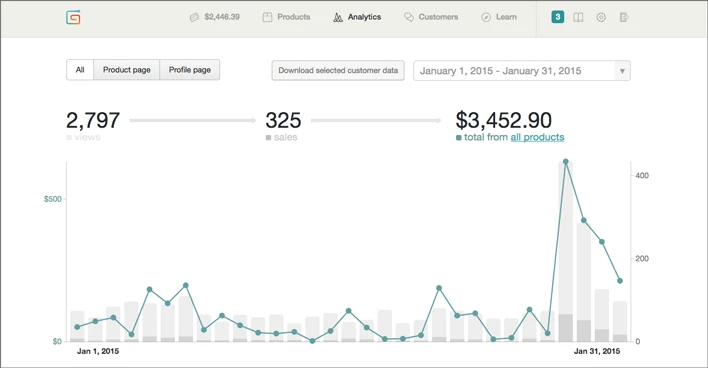This screenshot has height=368, width=708.
Task: Click the 200 right-axis label
Action: coord(642,259)
